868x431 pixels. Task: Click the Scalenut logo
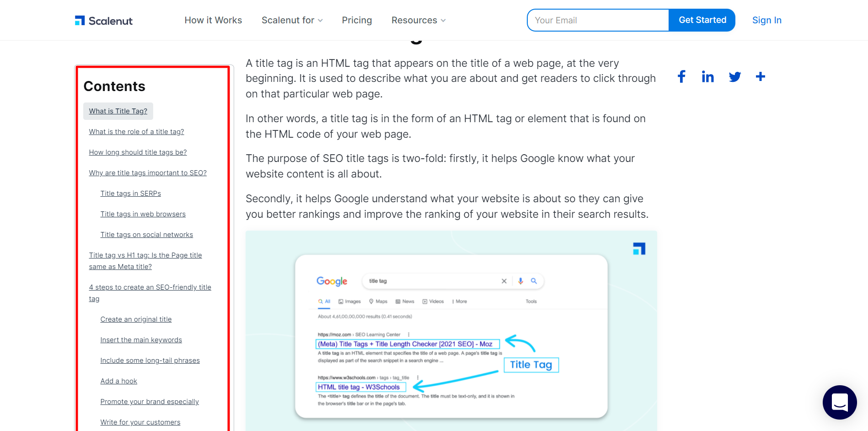(x=104, y=21)
